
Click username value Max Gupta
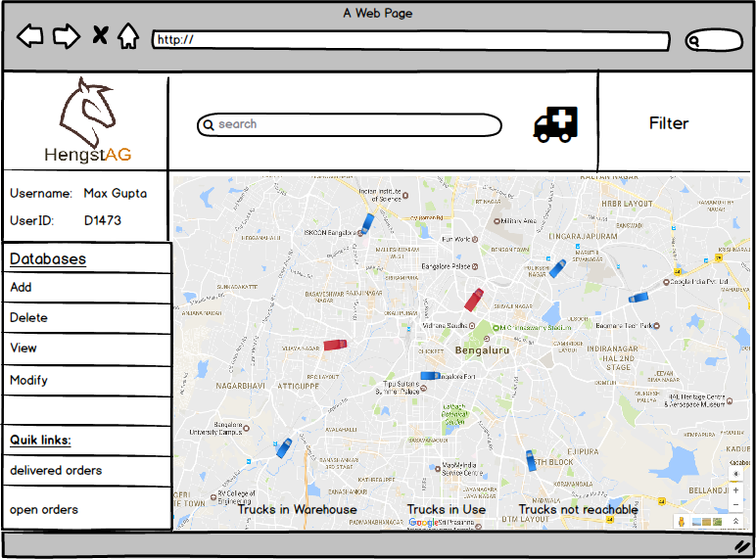[x=116, y=193]
